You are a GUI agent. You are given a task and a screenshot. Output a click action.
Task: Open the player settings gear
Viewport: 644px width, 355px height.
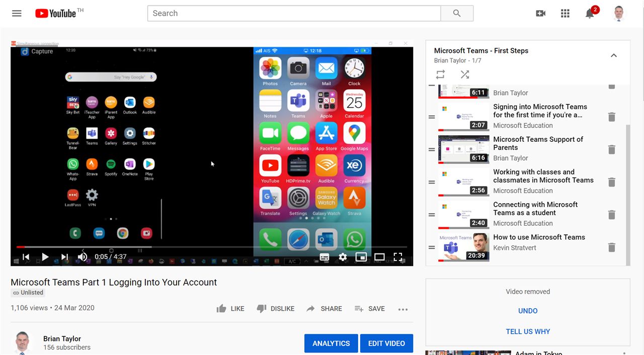(x=343, y=257)
